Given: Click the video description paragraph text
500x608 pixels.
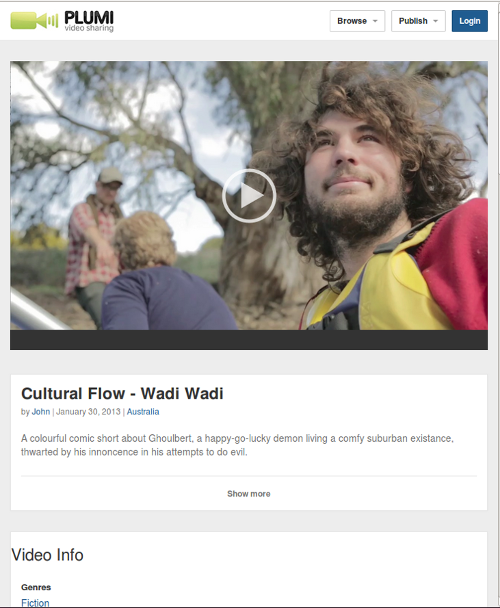Looking at the screenshot, I should (237, 445).
